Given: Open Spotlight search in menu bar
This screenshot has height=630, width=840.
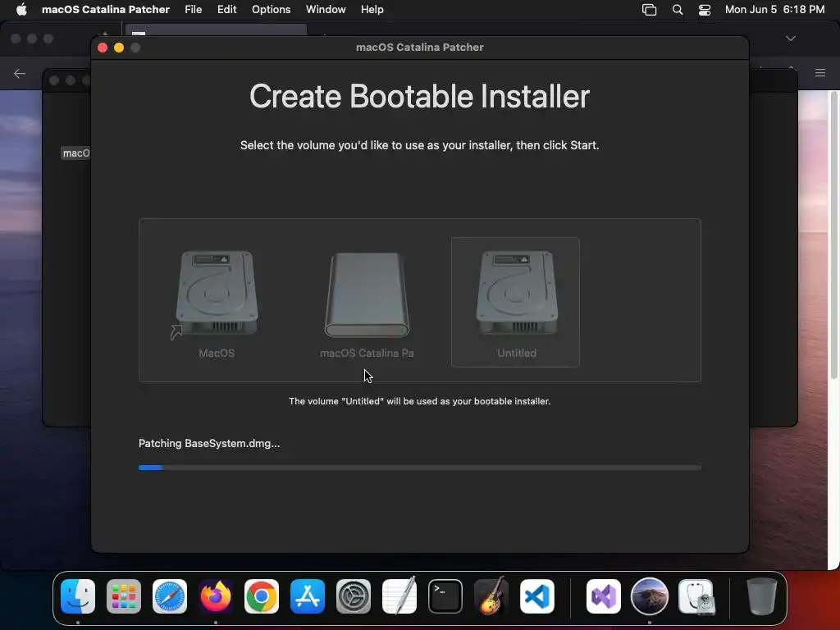Looking at the screenshot, I should click(x=678, y=10).
